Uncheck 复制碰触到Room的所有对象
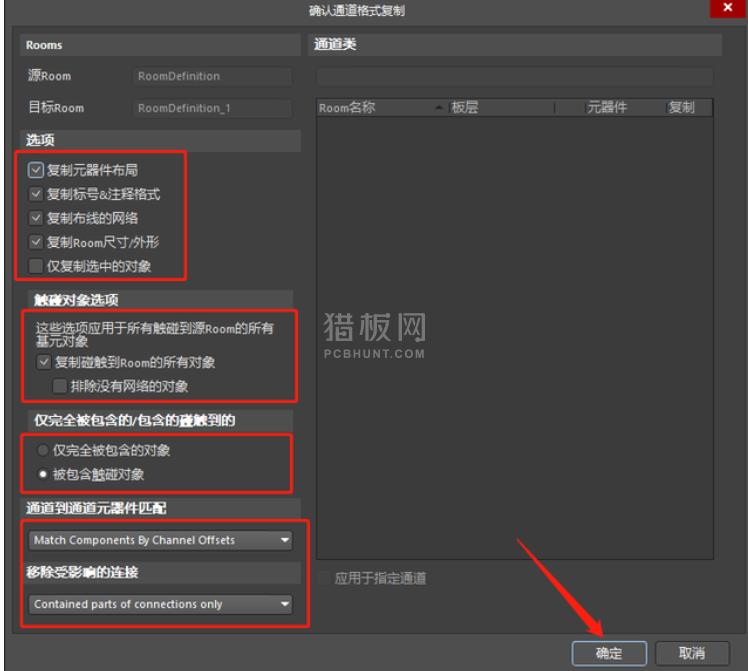Viewport: 748px width, 671px height. [x=43, y=362]
